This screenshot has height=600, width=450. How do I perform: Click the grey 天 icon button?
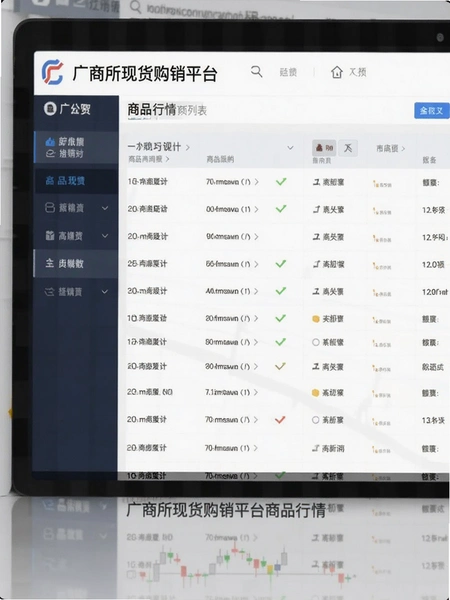coord(348,148)
